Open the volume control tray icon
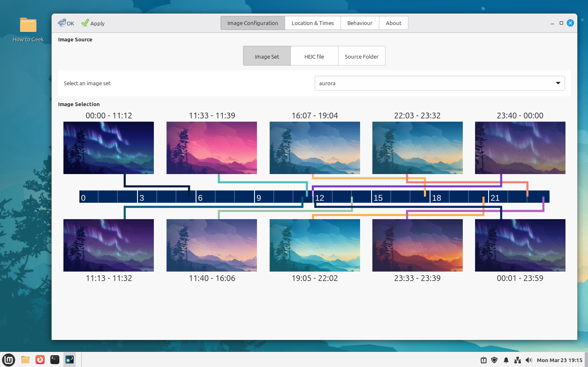This screenshot has width=588, height=367. click(529, 360)
